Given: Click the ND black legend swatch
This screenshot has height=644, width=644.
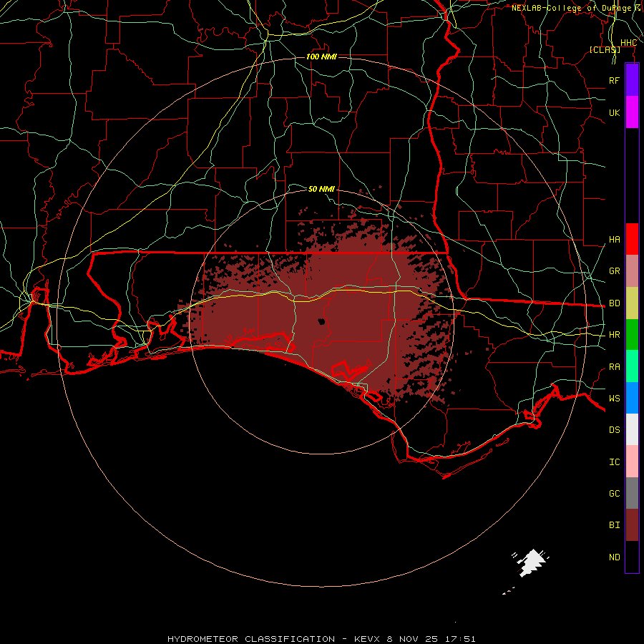Looking at the screenshot, I should point(632,557).
